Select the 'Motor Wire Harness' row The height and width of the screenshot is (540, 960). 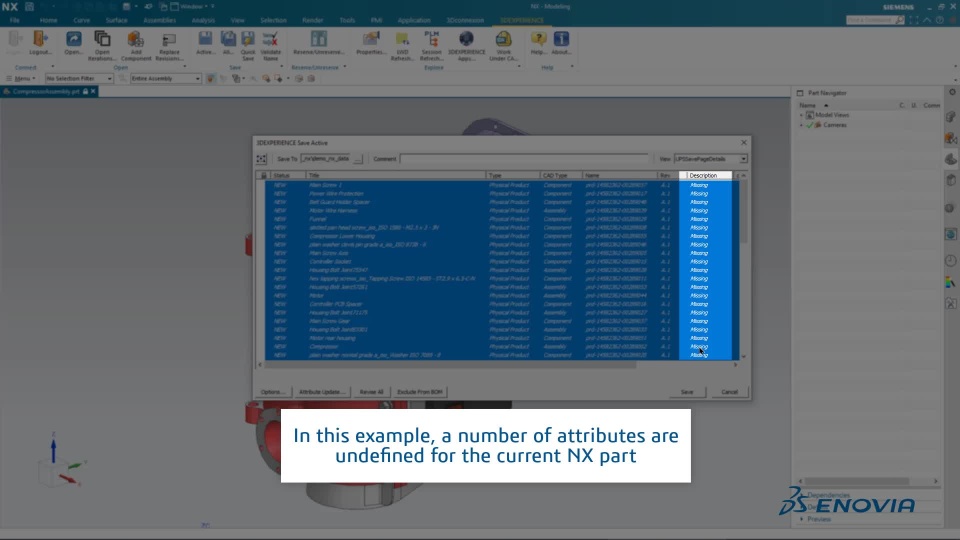502,211
